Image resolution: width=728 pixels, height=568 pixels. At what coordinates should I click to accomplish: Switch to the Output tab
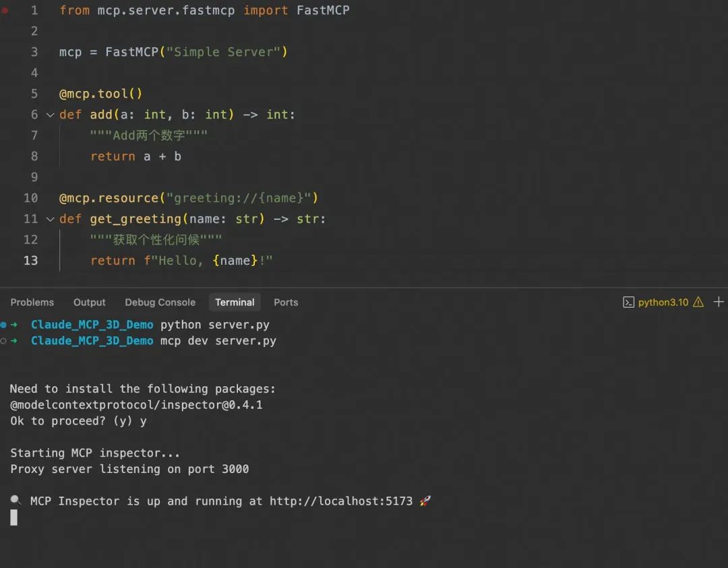click(x=89, y=303)
